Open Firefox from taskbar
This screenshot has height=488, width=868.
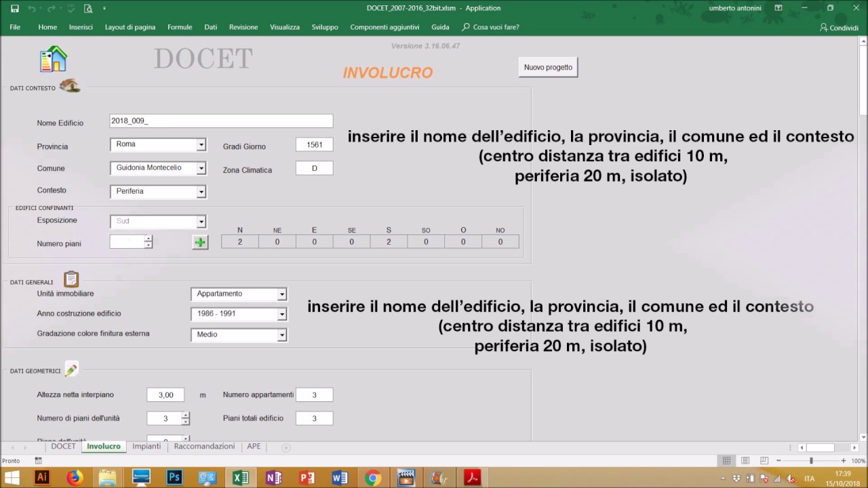tap(75, 477)
